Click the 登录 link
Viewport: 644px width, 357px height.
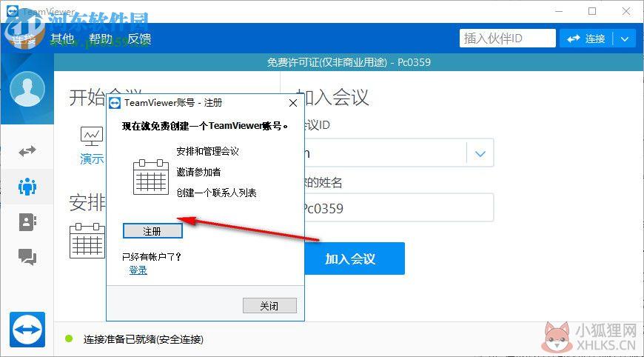(138, 270)
